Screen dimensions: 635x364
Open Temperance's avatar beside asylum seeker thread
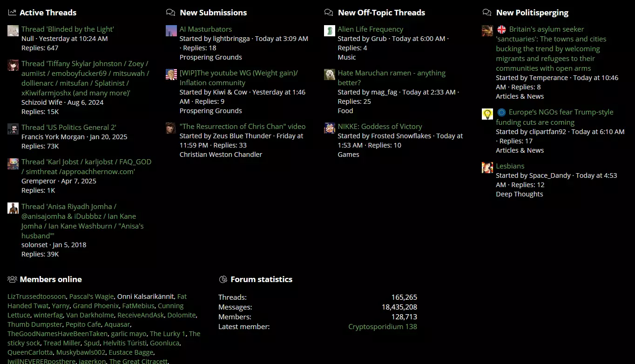click(487, 31)
